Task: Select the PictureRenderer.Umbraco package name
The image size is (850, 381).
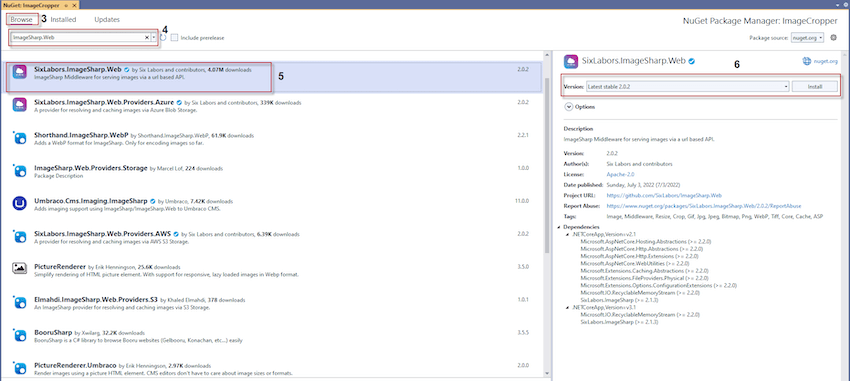Action: point(75,365)
